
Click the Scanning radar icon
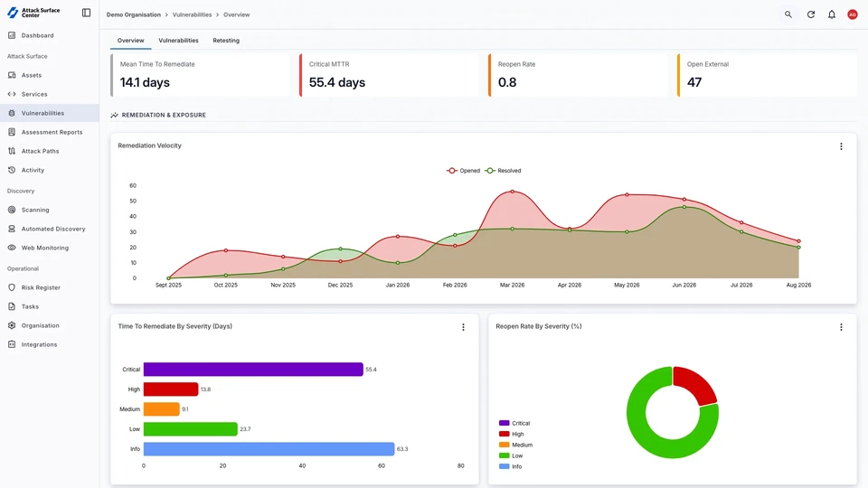click(12, 210)
